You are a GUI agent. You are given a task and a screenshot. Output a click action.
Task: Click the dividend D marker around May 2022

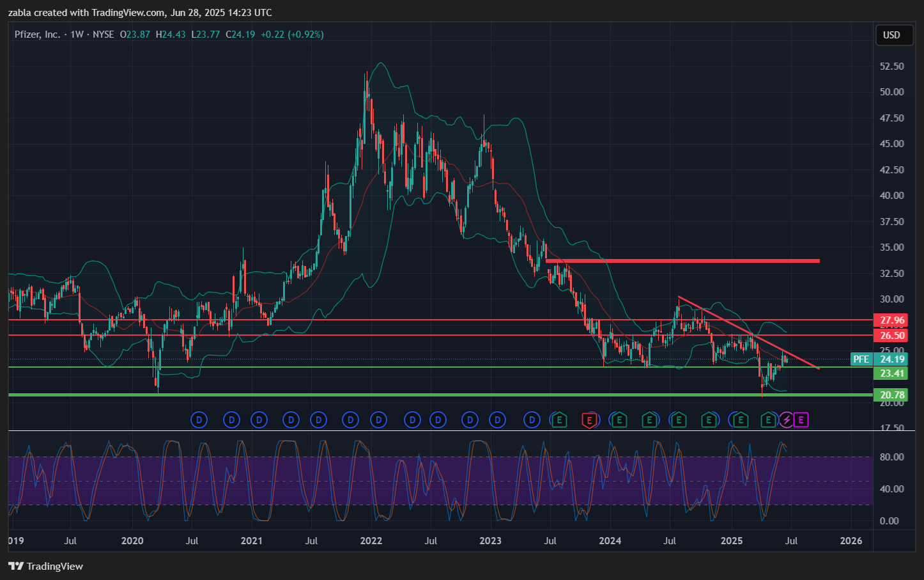click(412, 420)
